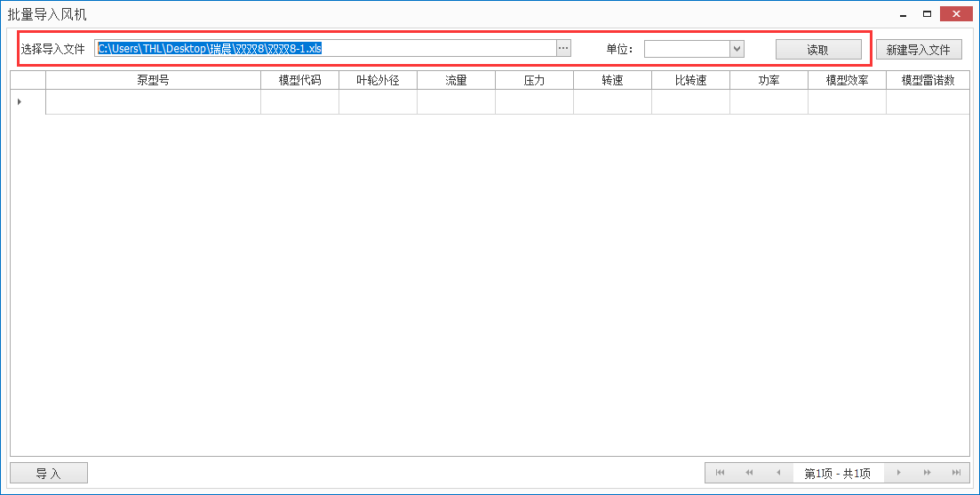This screenshot has width=980, height=495.
Task: Select the 模型效率 column header
Action: click(847, 80)
